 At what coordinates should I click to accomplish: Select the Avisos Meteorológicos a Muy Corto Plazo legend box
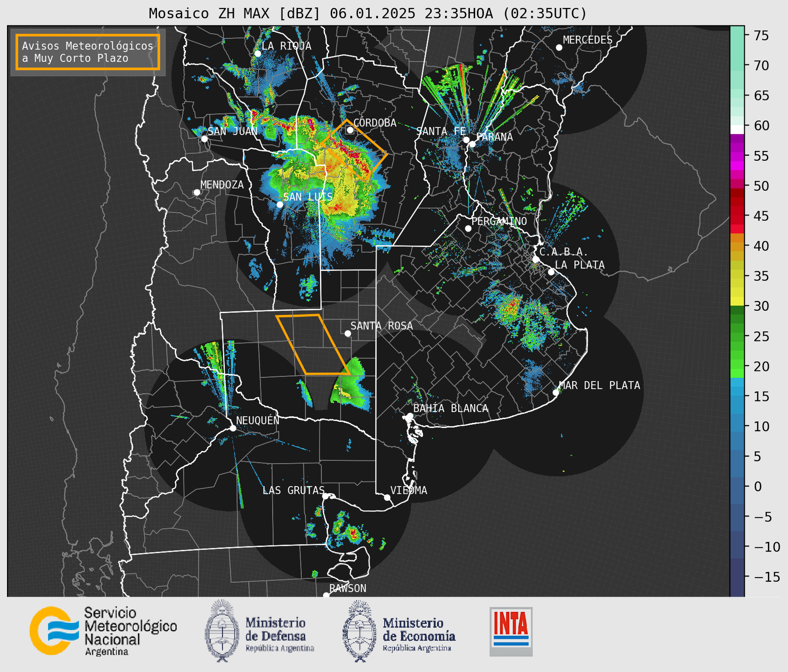pos(88,52)
